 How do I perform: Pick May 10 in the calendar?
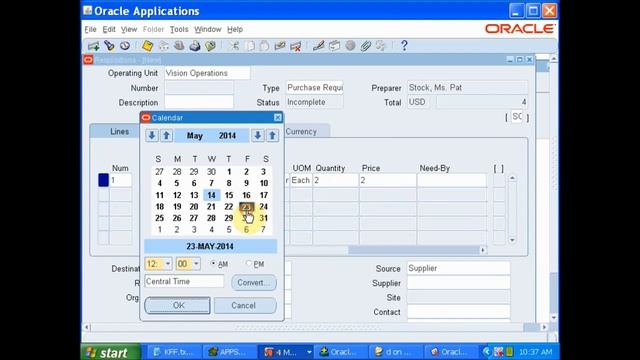[x=264, y=183]
